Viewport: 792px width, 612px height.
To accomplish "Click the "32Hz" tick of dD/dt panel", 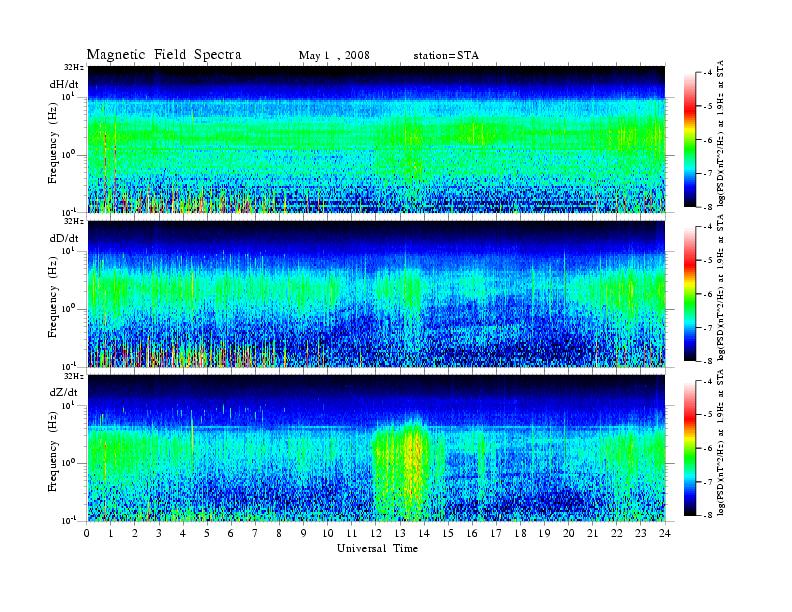I will pyautogui.click(x=73, y=221).
